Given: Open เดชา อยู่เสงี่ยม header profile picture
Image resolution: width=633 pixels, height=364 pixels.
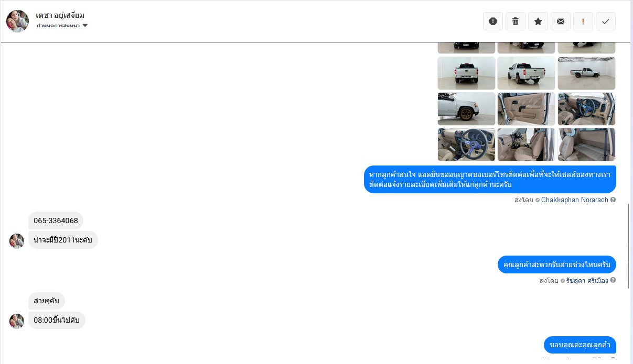Looking at the screenshot, I should pyautogui.click(x=17, y=21).
